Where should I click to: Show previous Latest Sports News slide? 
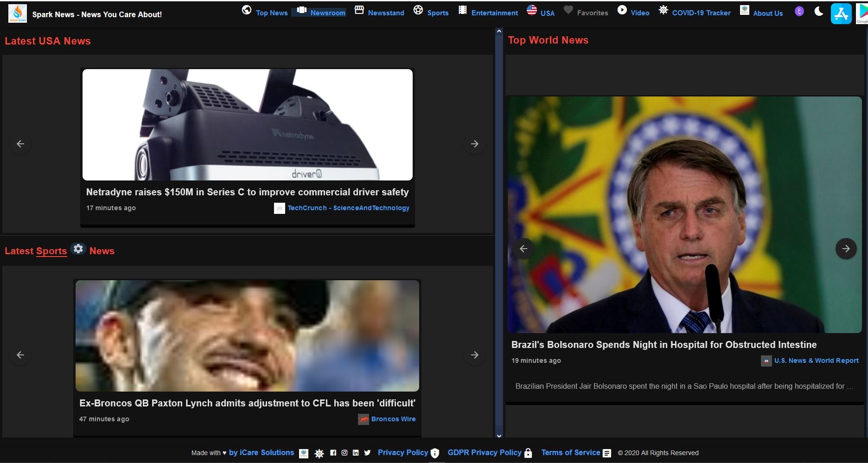point(20,354)
